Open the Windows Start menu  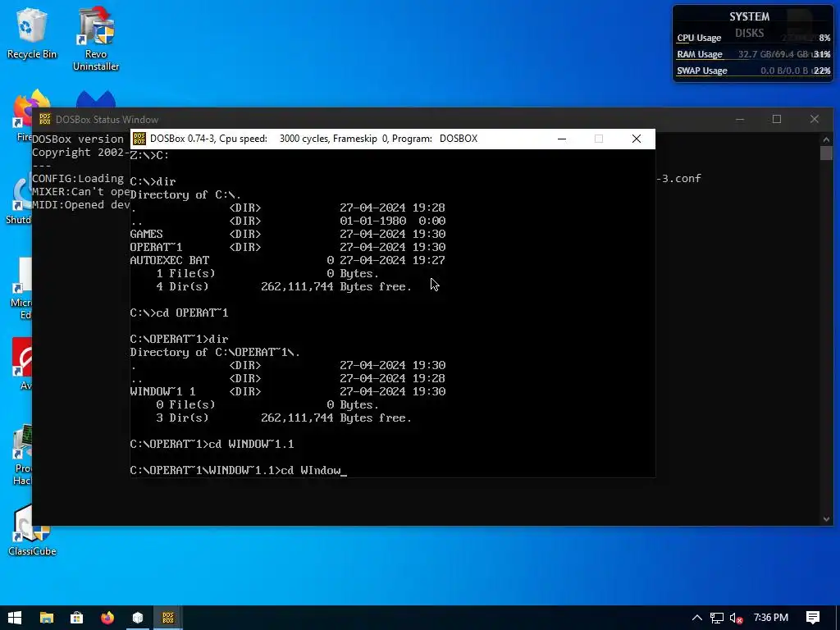click(x=15, y=618)
